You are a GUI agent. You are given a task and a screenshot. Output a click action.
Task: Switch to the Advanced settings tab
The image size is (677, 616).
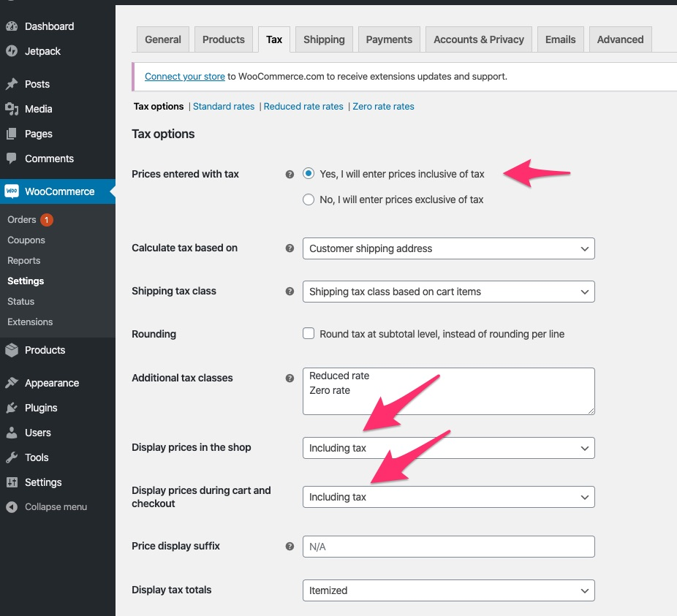pyautogui.click(x=621, y=39)
